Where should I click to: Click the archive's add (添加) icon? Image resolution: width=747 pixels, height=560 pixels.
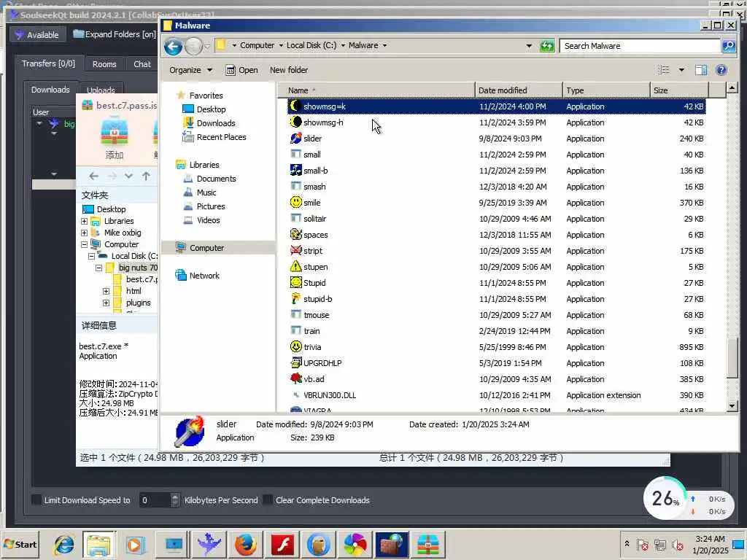point(115,138)
